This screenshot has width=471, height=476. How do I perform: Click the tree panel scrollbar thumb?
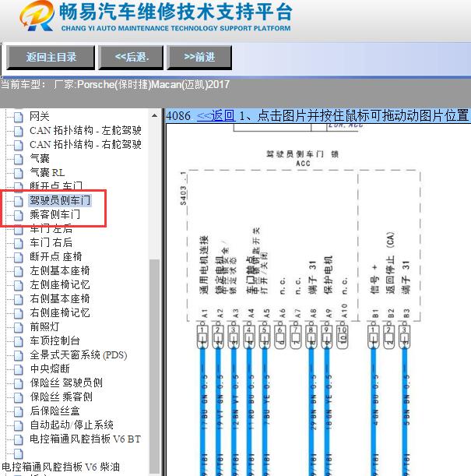coord(154,366)
